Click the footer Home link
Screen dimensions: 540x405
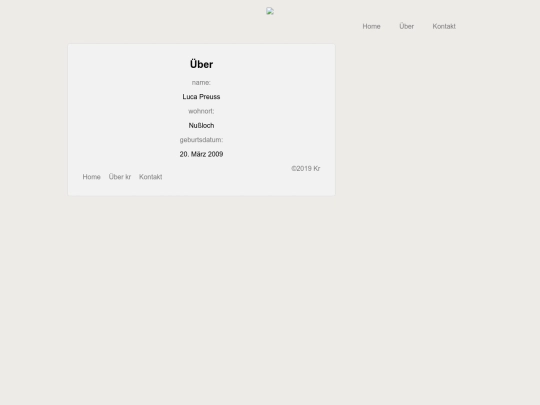[x=92, y=177]
